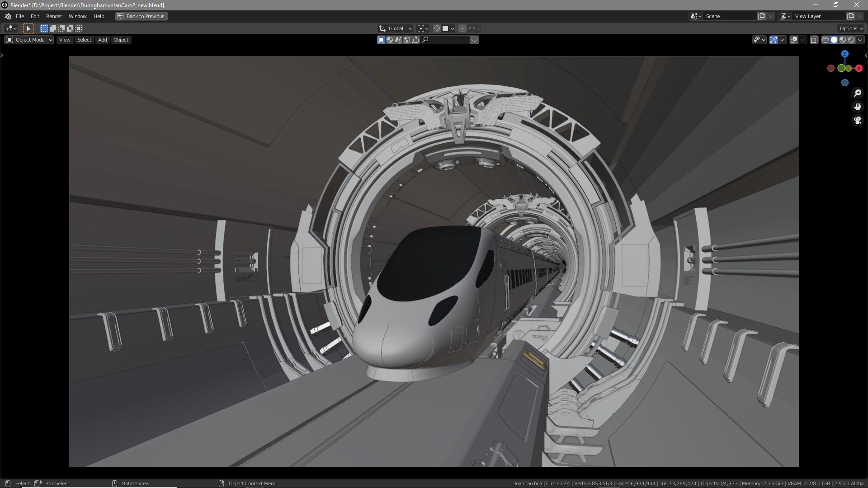Expand the toolbar with left-edge arrow

click(x=2, y=56)
